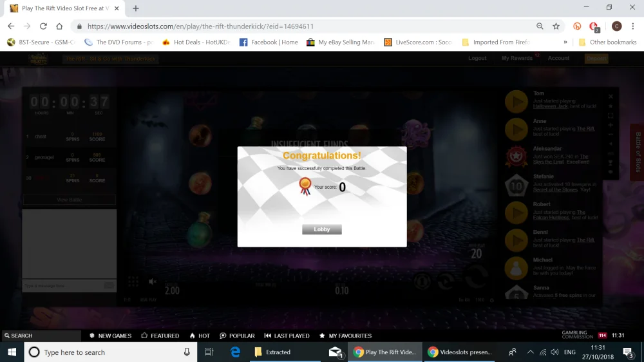Image resolution: width=644 pixels, height=362 pixels.
Task: Open MY FAVOURITES in the bottom bar
Action: click(345, 336)
